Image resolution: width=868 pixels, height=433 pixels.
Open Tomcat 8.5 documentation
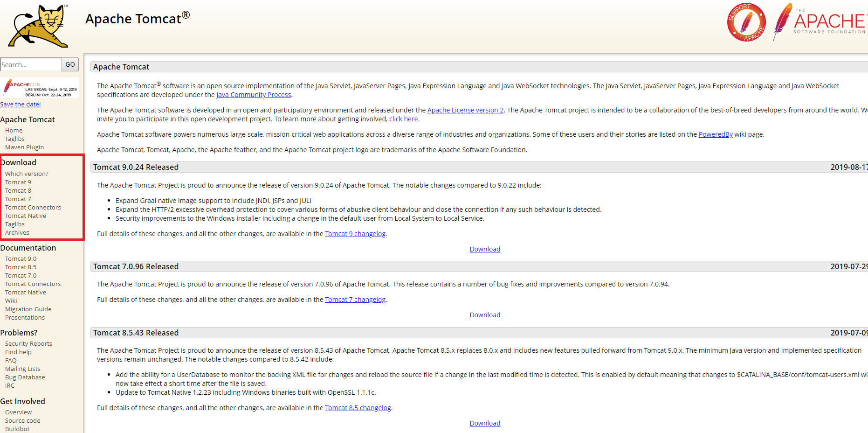pyautogui.click(x=21, y=267)
